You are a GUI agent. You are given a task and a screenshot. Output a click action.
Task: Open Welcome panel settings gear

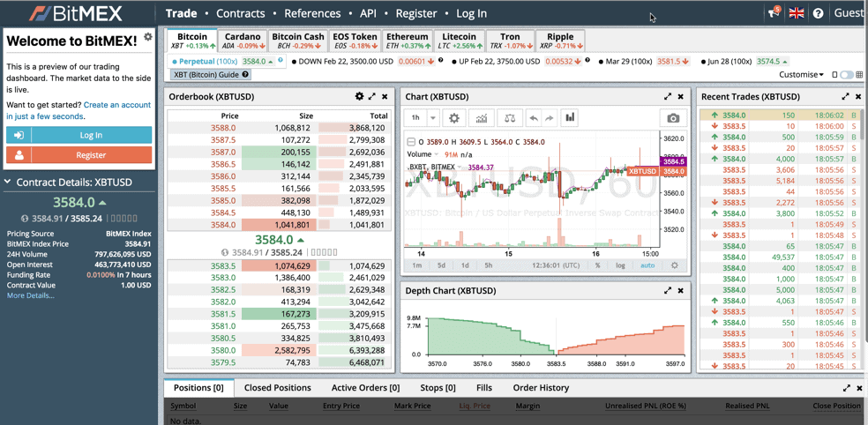click(x=148, y=36)
